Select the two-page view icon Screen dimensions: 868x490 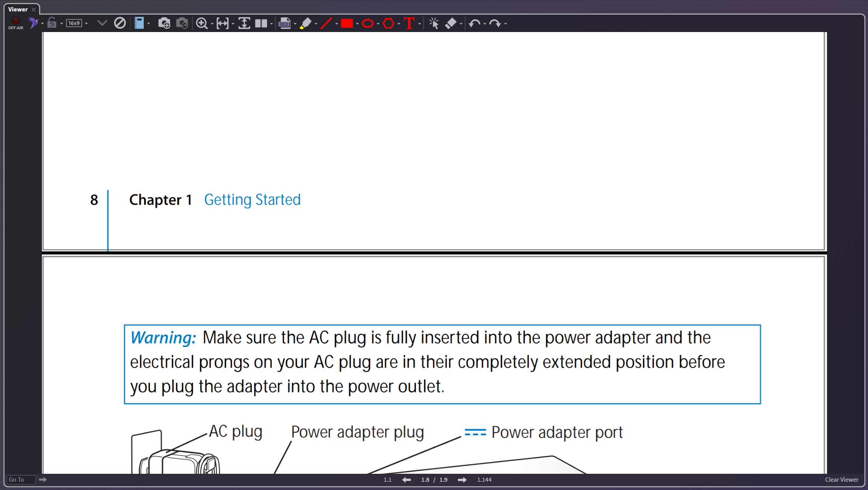click(x=261, y=23)
